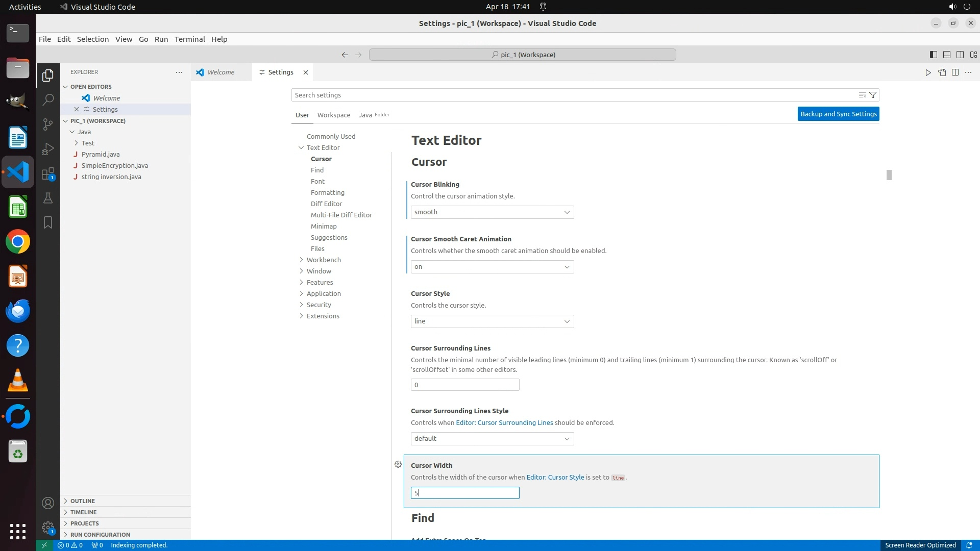
Task: Follow the Editor: Cursor Surrounding Lines link
Action: (x=504, y=422)
